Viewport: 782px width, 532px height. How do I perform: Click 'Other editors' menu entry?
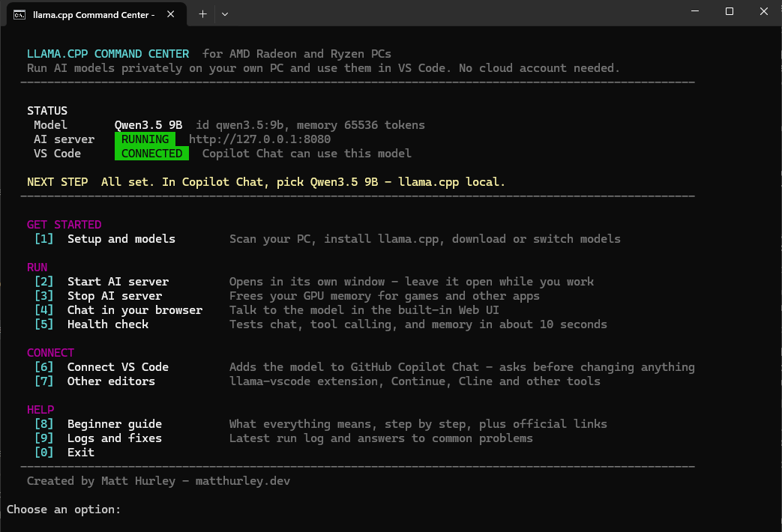[x=111, y=381]
